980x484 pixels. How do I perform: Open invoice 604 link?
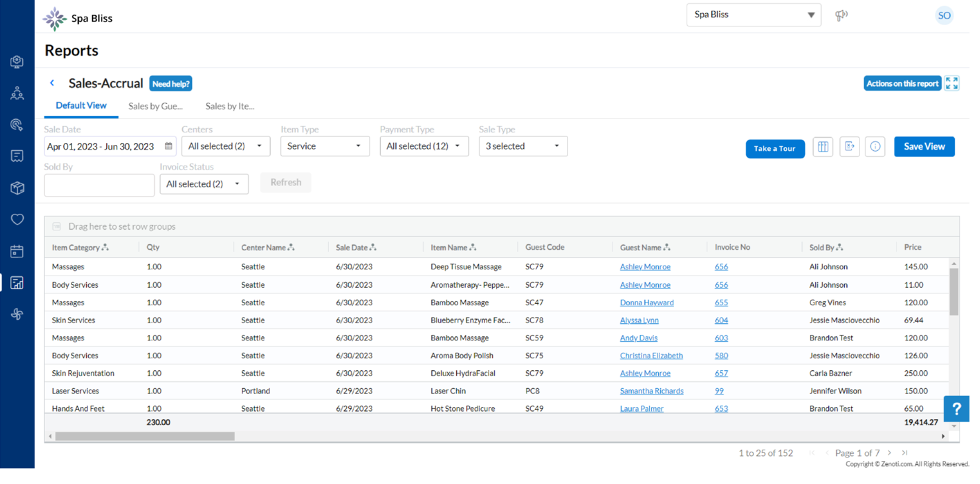pos(721,320)
